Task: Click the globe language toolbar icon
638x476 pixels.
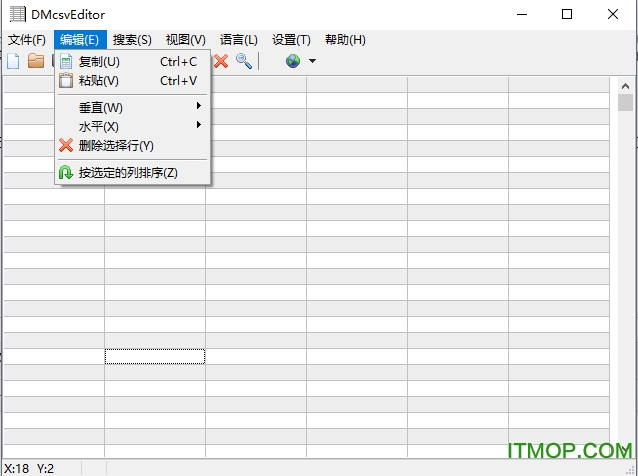Action: click(x=293, y=61)
